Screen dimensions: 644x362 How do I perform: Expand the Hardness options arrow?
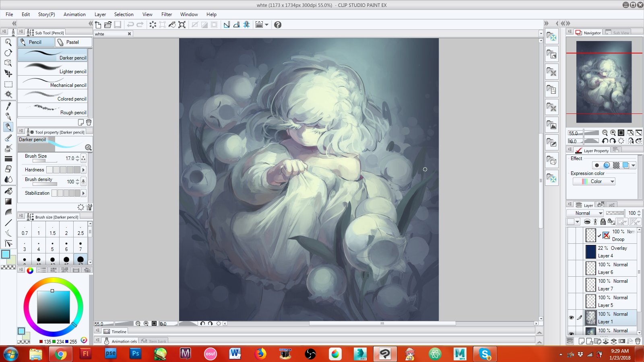83,170
